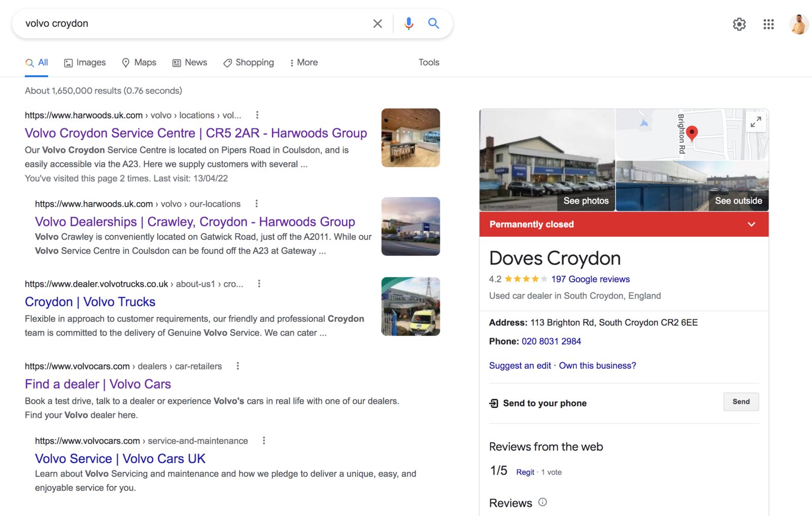
Task: Switch to the Maps tab
Action: point(139,62)
